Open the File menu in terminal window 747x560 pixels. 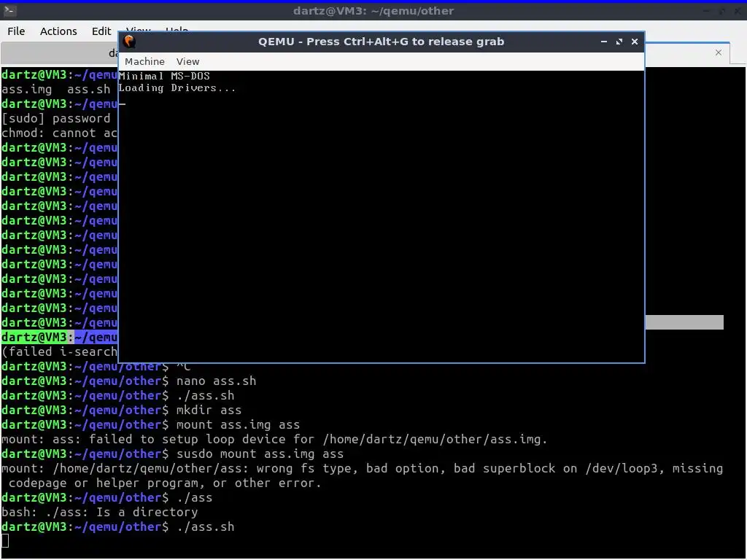[16, 31]
